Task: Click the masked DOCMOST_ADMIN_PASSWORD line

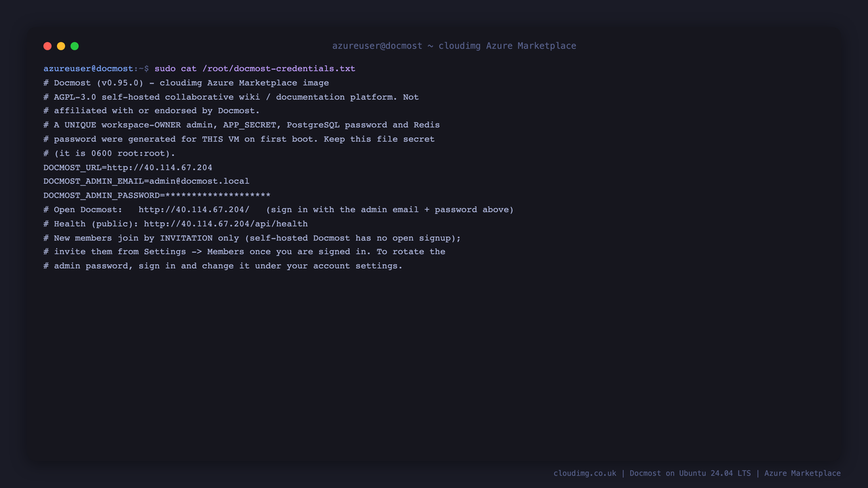Action: (157, 196)
